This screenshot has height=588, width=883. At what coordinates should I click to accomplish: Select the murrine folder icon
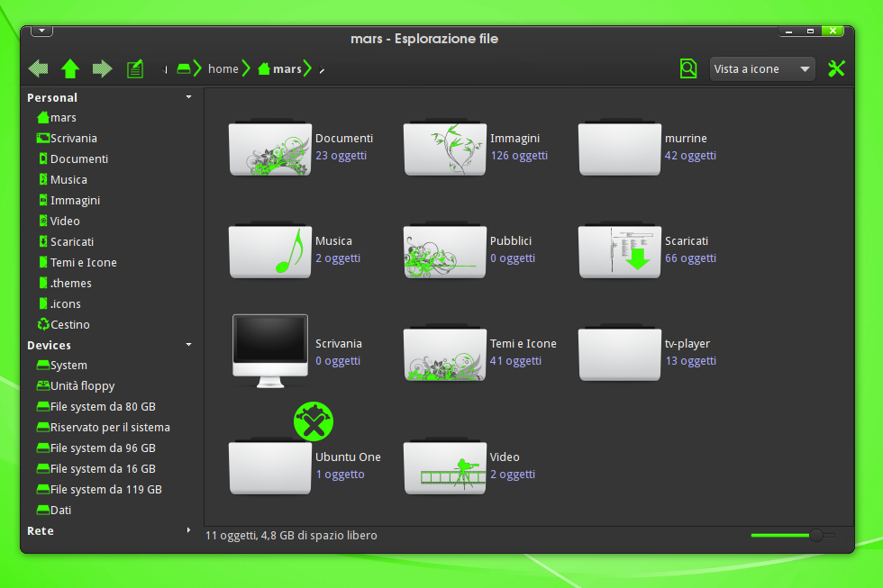[x=620, y=148]
